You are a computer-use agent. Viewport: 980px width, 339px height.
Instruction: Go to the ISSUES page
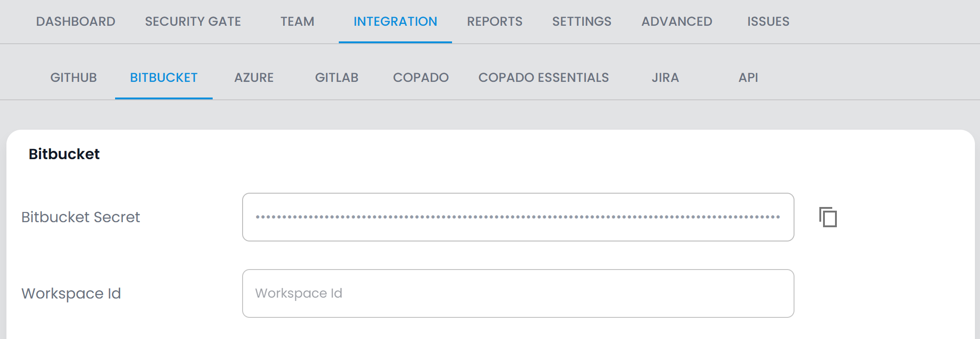768,21
